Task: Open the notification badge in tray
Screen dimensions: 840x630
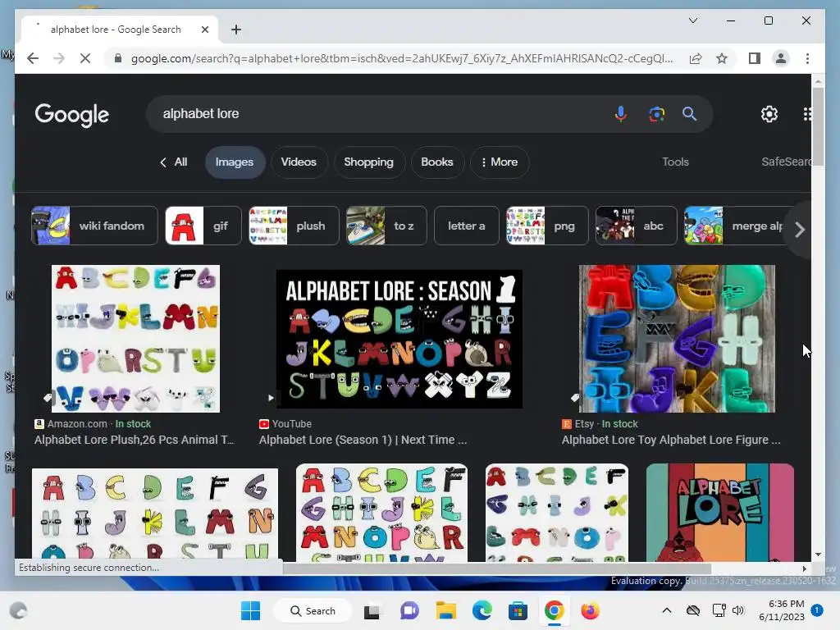Action: (817, 610)
